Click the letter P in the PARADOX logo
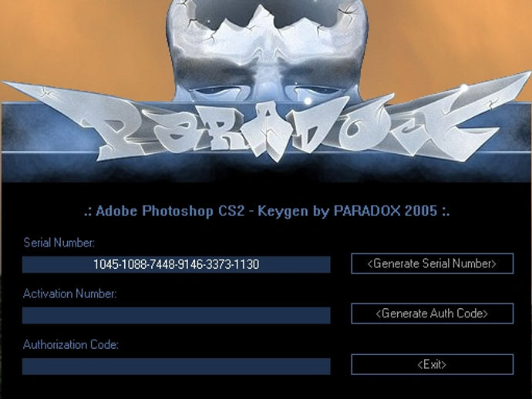 pyautogui.click(x=112, y=130)
